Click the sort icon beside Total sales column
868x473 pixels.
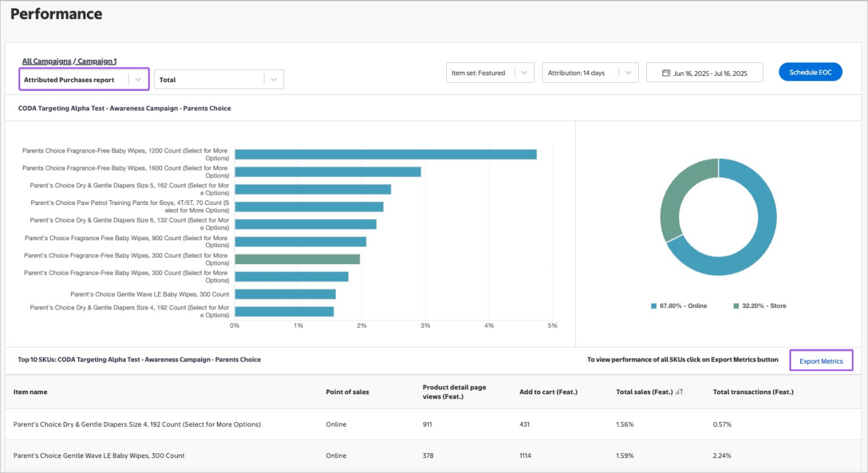(x=679, y=392)
